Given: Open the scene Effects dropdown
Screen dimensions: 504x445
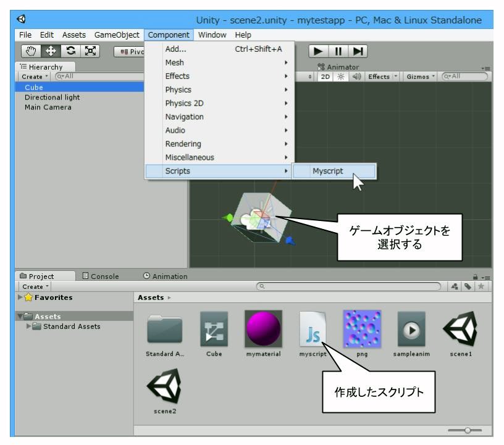Looking at the screenshot, I should [382, 77].
